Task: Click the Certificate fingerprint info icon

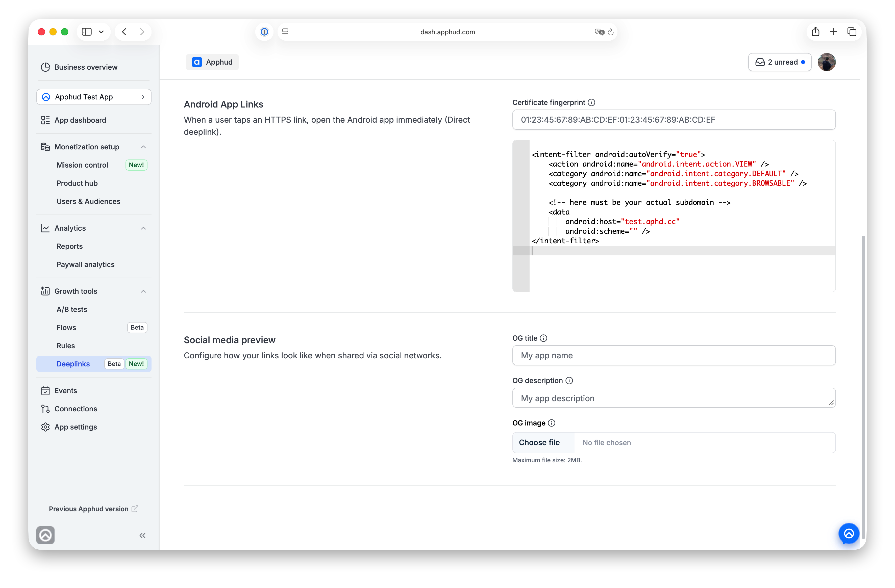Action: (591, 102)
